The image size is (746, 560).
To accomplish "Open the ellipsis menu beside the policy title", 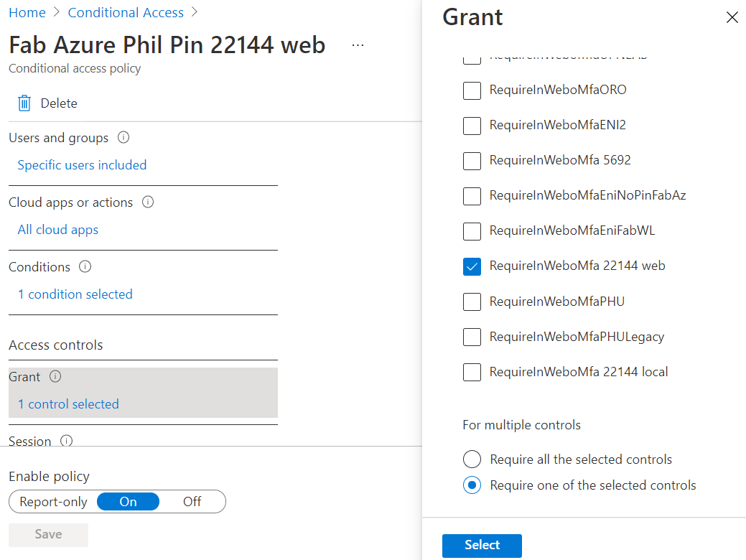I will [x=358, y=45].
